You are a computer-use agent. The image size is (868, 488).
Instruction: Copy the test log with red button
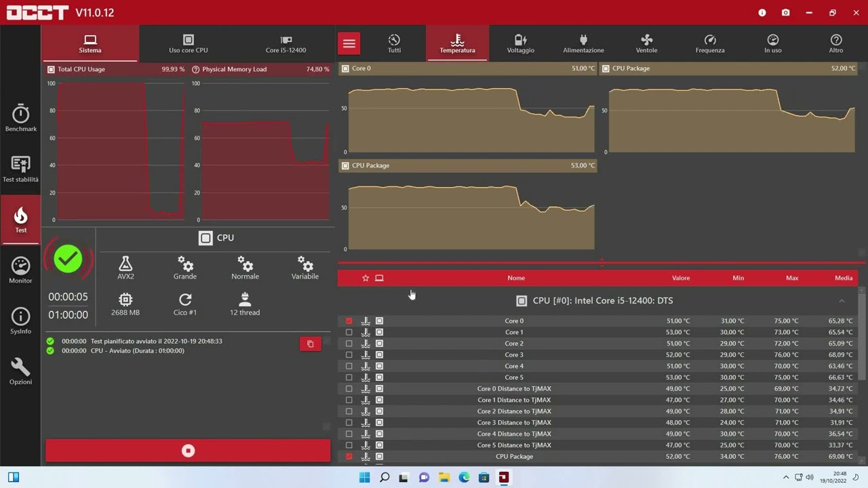coord(311,344)
